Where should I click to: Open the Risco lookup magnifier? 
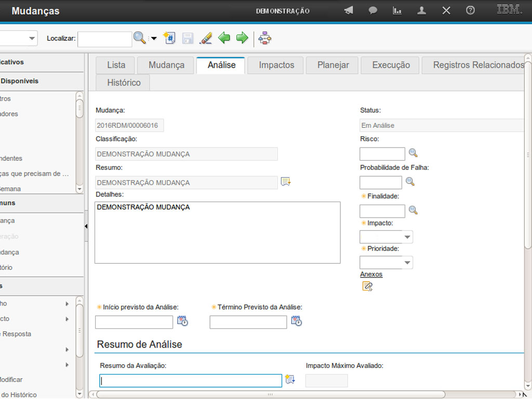point(413,153)
